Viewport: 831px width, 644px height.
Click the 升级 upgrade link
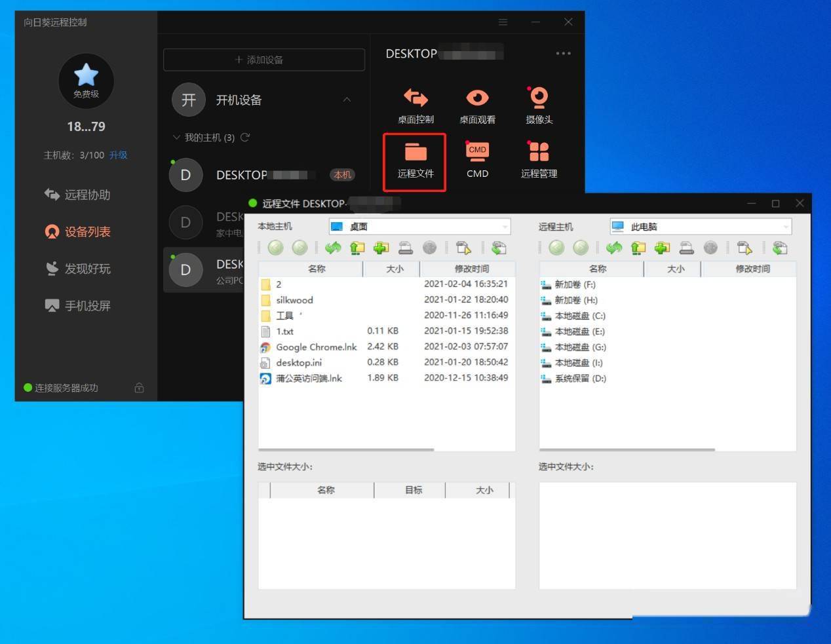[119, 155]
